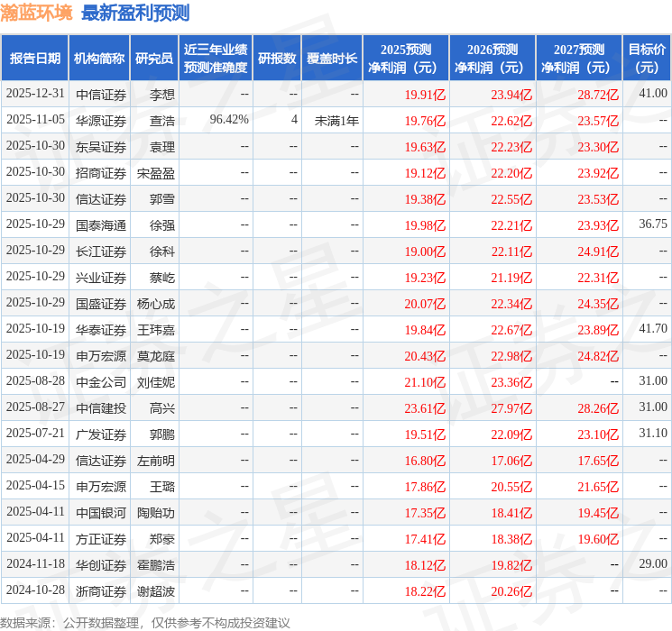
Task: Click analyst name 郭雪
Action: [x=162, y=199]
